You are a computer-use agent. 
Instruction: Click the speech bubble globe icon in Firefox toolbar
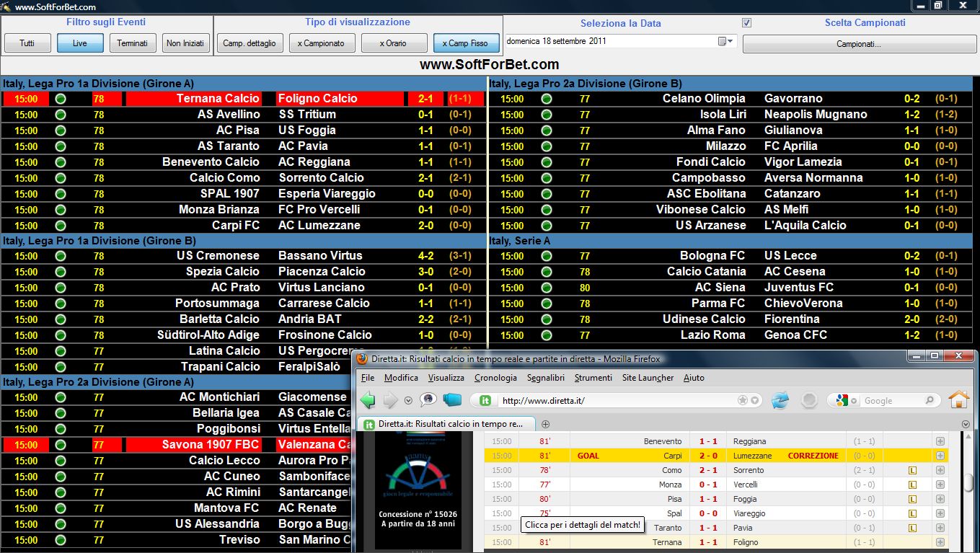pos(428,400)
